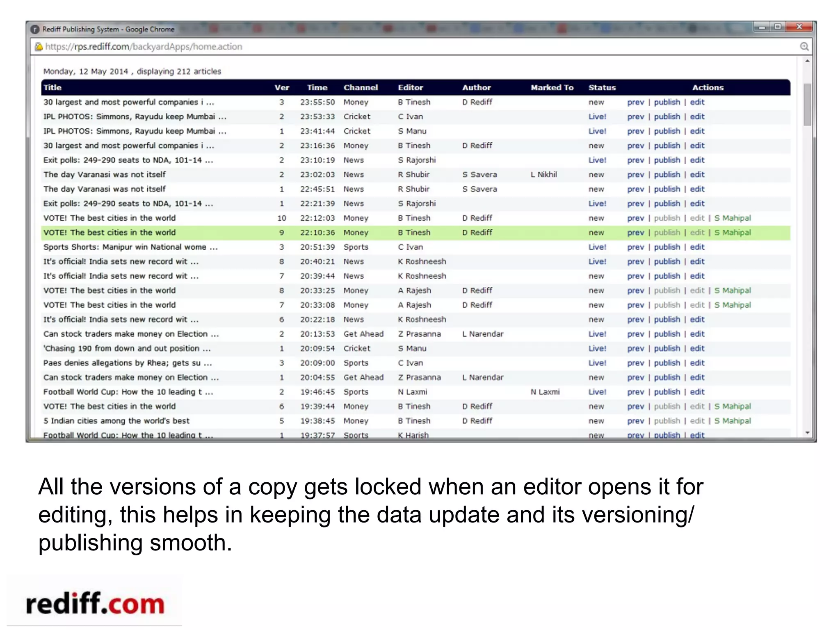Click the 'displaying 212 articles' date line

click(x=132, y=71)
